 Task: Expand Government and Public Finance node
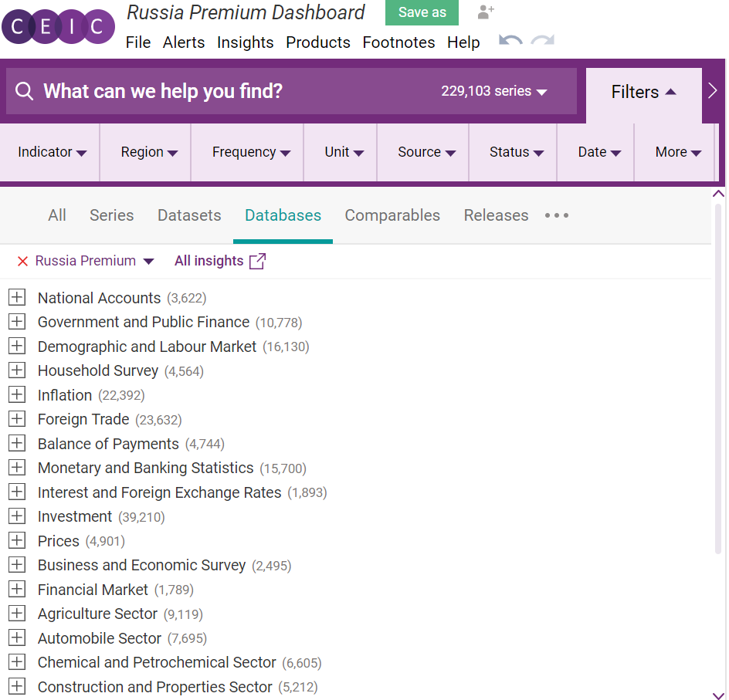tap(17, 321)
